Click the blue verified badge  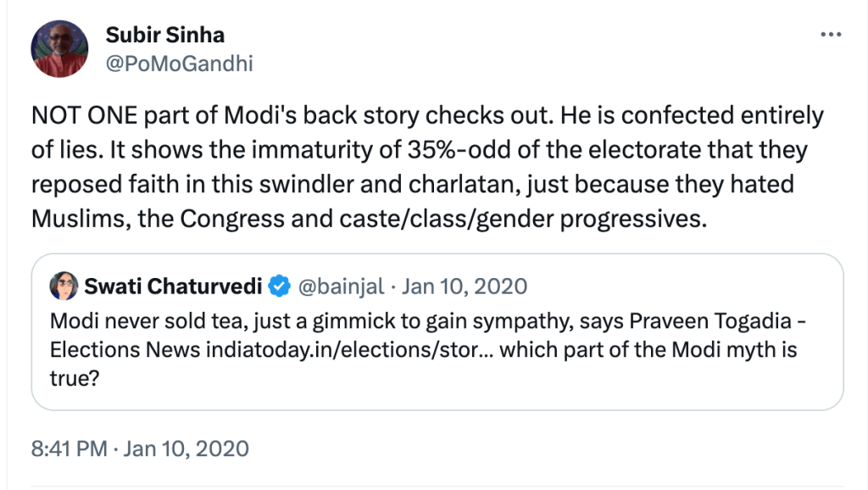pos(279,287)
